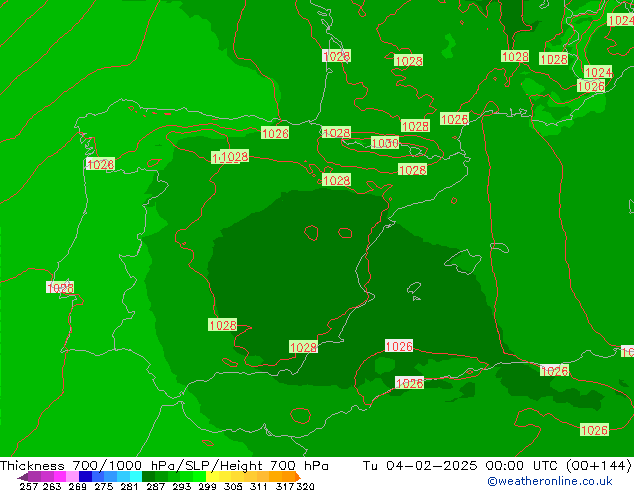The image size is (634, 490).
Task: Click the 281 legend value
Action: click(129, 486)
